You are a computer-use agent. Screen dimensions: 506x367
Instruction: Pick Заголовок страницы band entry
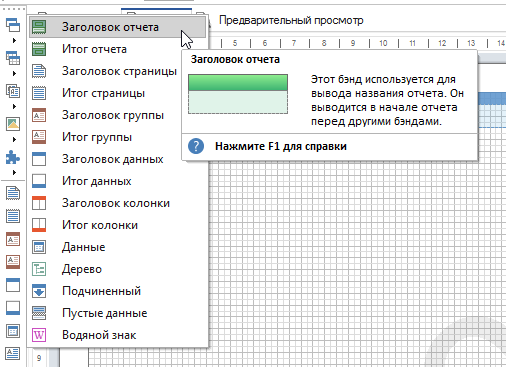tap(117, 71)
